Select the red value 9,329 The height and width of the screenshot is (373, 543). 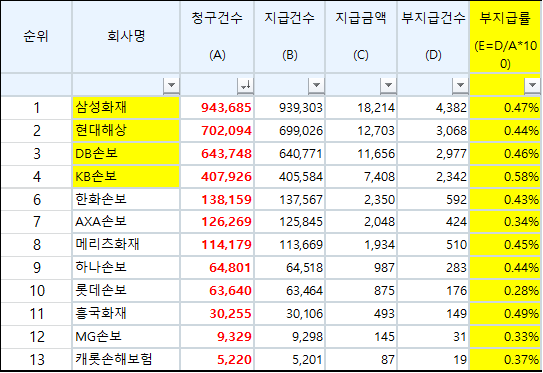tap(234, 337)
